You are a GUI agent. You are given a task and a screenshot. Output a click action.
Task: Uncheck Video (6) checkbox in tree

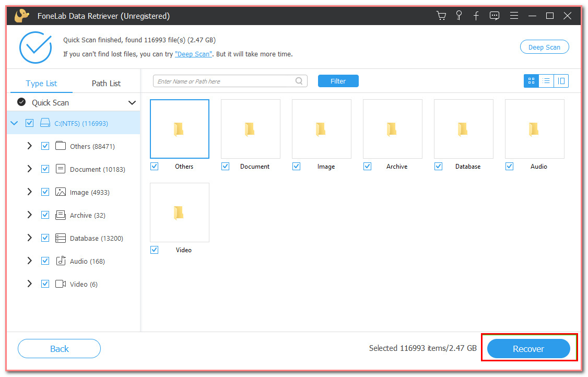(45, 284)
